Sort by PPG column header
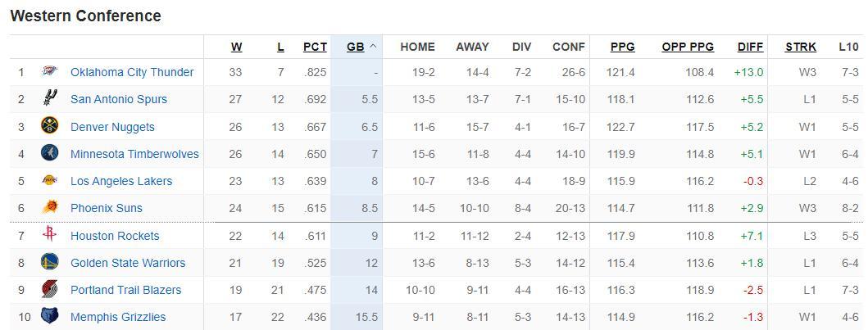Image resolution: width=868 pixels, height=330 pixels. (x=622, y=47)
